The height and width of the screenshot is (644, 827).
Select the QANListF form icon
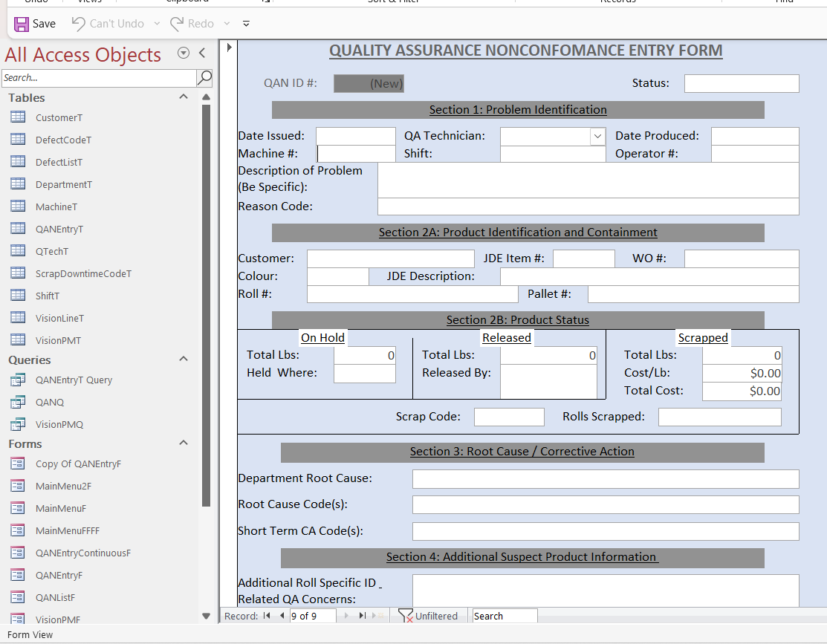(x=18, y=596)
